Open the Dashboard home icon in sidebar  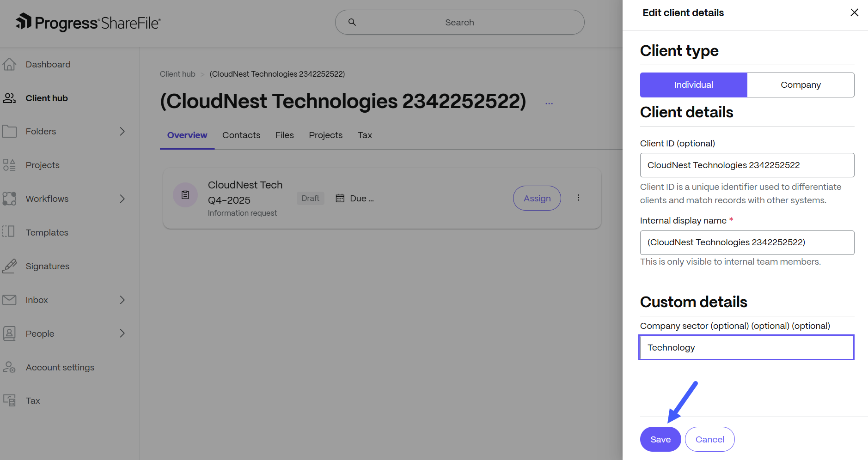point(9,64)
